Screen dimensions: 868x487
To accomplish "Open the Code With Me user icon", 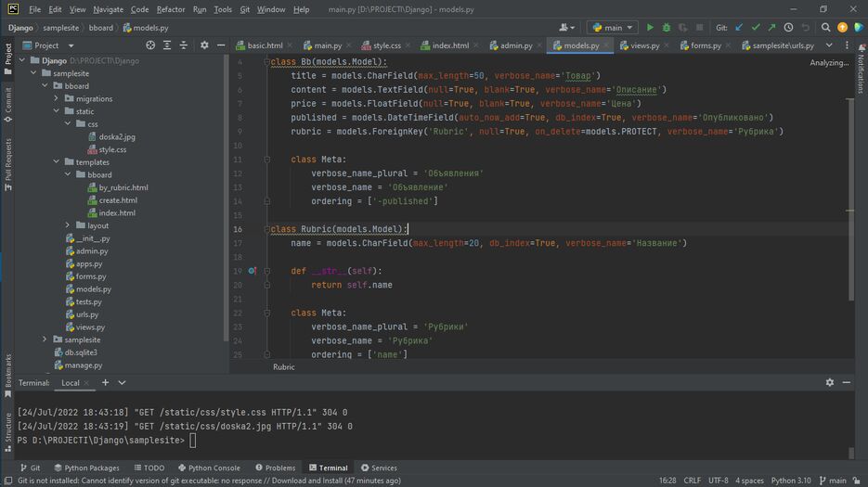I will (x=566, y=27).
